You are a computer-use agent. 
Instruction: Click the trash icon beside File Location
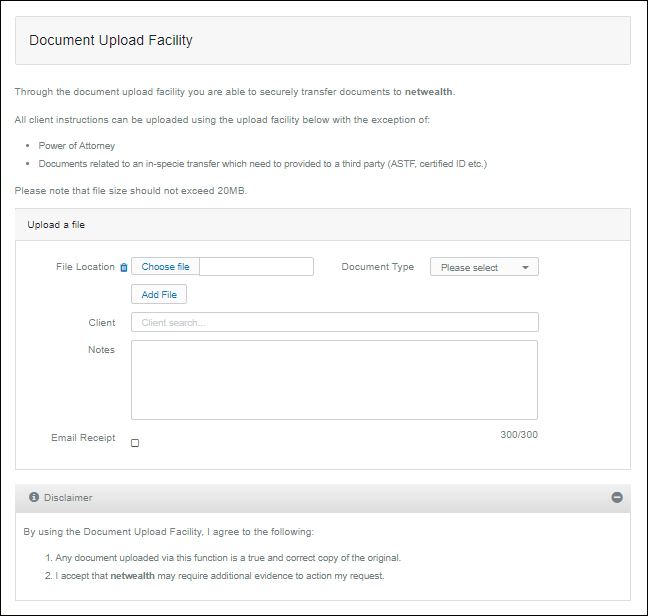point(124,268)
